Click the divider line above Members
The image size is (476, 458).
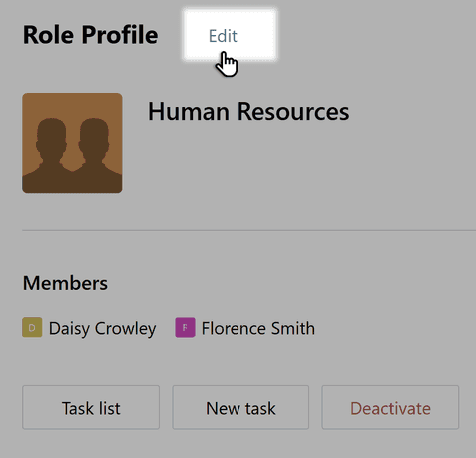pos(249,230)
